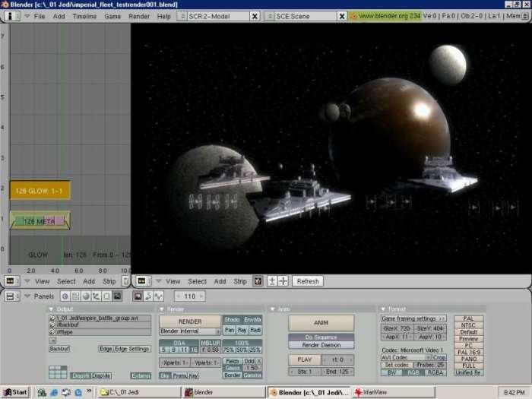Open the Blender Internal renderer dropdown

[x=190, y=331]
